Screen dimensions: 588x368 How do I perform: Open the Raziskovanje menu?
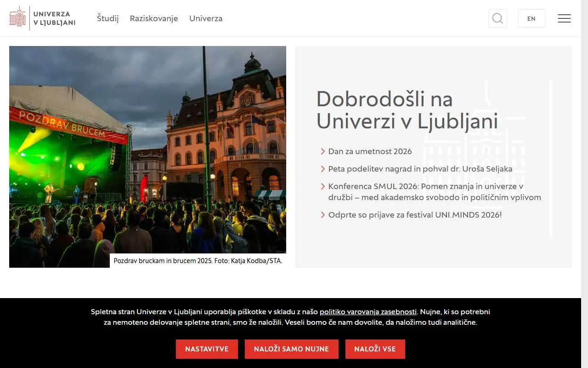click(154, 18)
